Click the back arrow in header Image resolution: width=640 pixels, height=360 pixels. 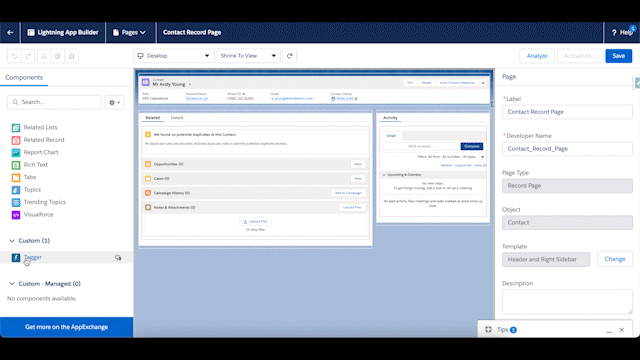(10, 32)
